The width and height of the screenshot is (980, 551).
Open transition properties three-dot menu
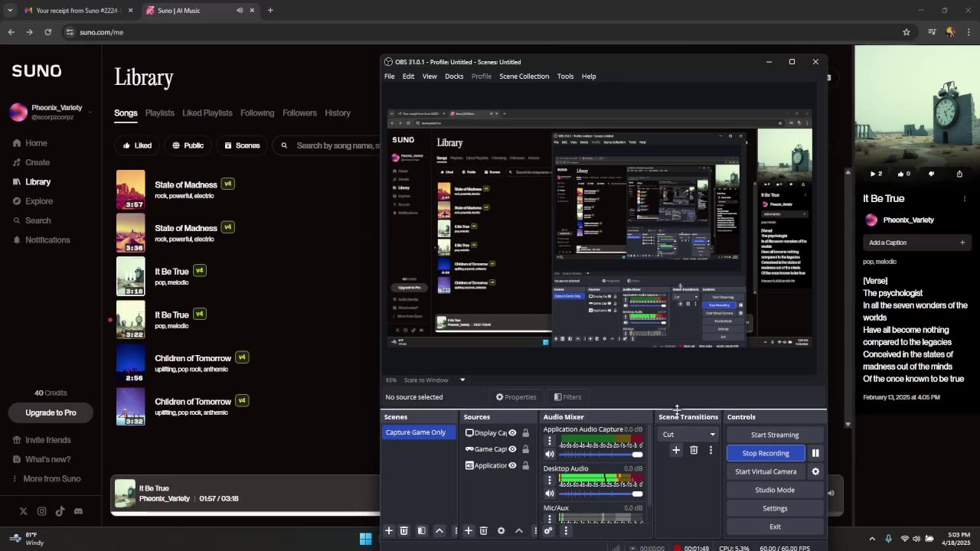tap(710, 450)
